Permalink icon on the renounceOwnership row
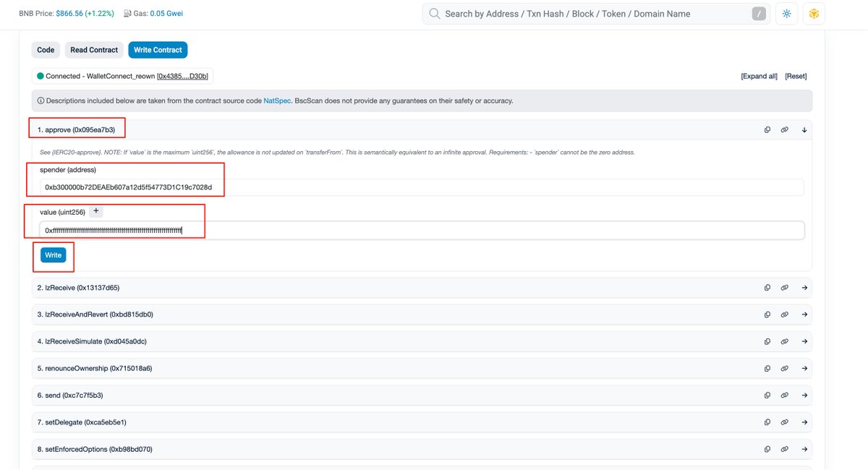This screenshot has width=868, height=470. [785, 369]
